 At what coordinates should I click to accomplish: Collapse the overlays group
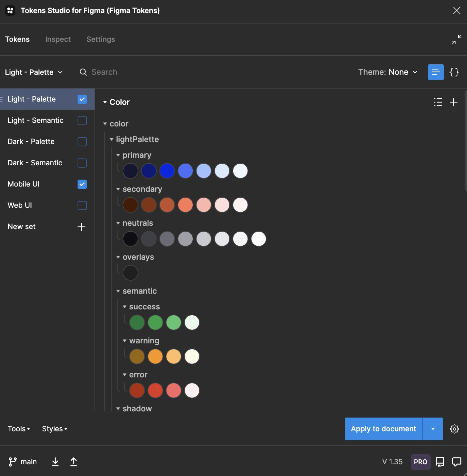pos(118,257)
